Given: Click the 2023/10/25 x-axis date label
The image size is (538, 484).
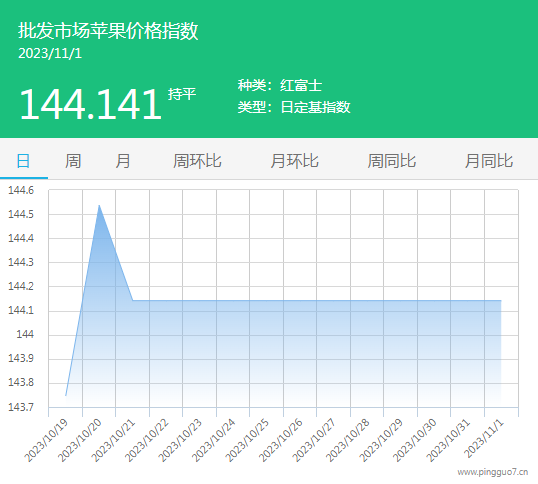Looking at the screenshot, I should pyautogui.click(x=247, y=441).
